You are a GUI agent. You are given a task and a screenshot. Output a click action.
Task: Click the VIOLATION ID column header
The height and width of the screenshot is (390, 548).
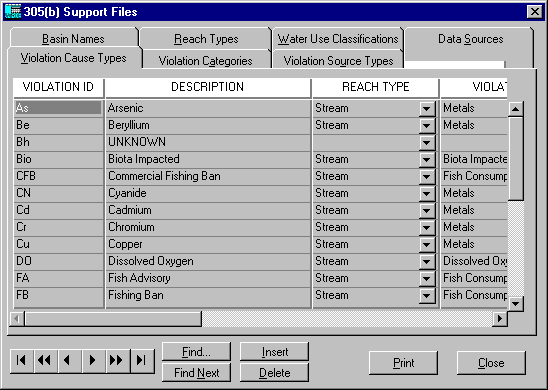click(x=58, y=87)
